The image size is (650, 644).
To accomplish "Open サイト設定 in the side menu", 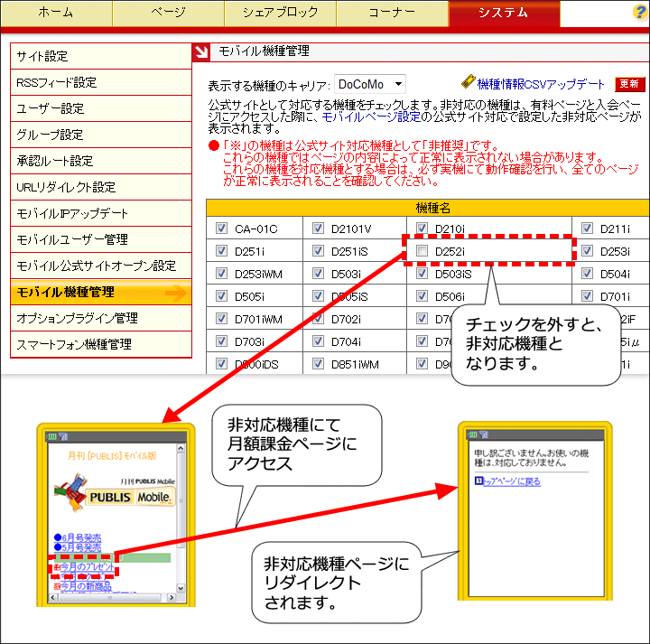I will (101, 56).
